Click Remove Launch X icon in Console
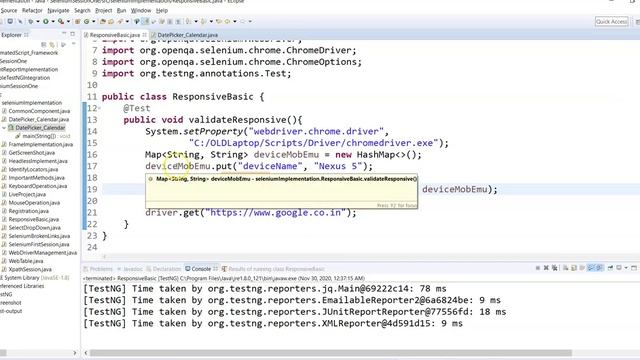The width and height of the screenshot is (640, 360). coord(546,268)
